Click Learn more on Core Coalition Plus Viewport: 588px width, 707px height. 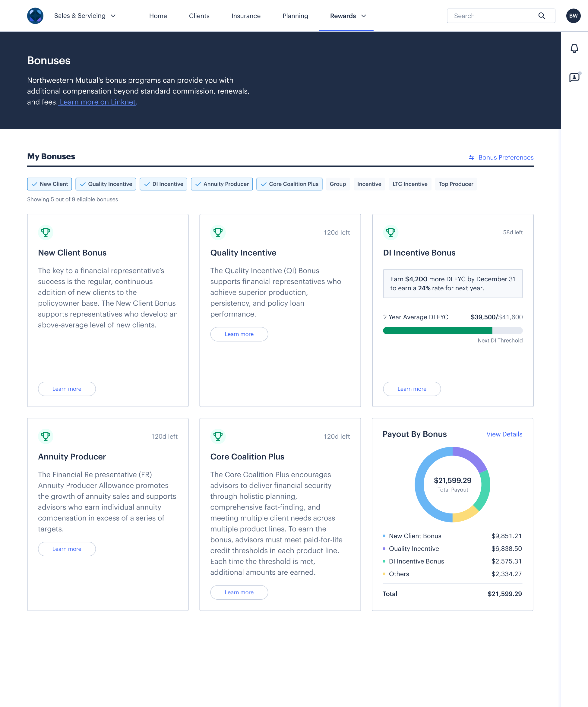pyautogui.click(x=239, y=592)
